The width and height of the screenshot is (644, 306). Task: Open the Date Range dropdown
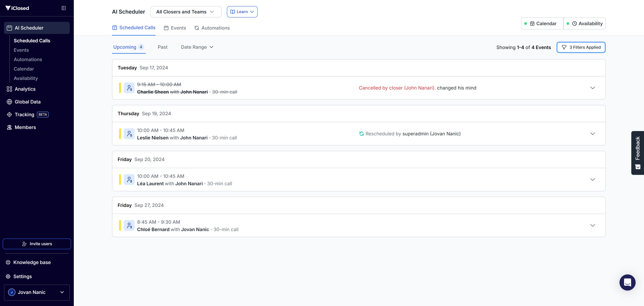pyautogui.click(x=197, y=47)
